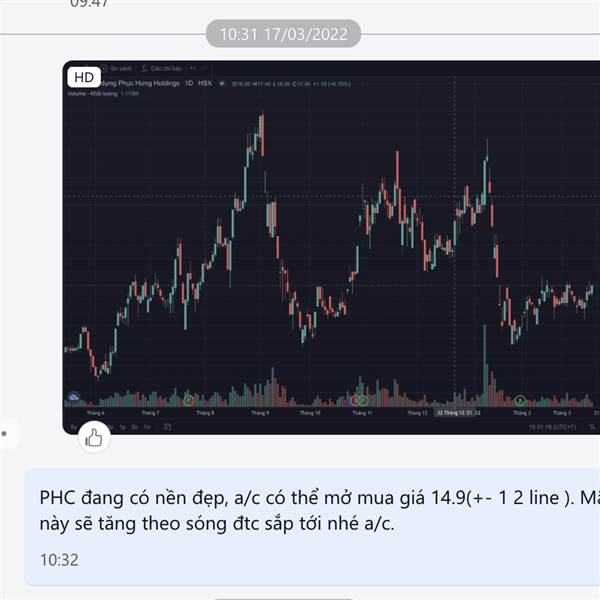Click the cloud icon at the chart's bottom left
This screenshot has width=600, height=600.
73,397
